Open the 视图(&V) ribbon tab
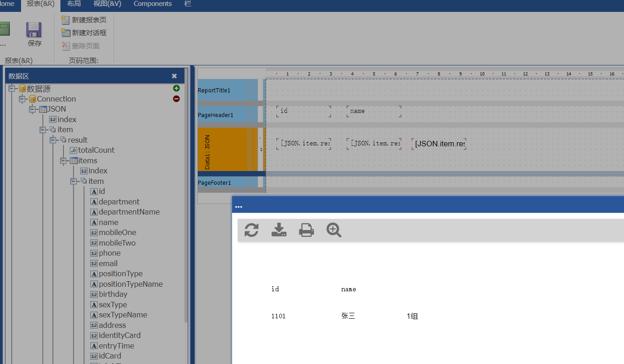The height and width of the screenshot is (364, 624). [107, 4]
